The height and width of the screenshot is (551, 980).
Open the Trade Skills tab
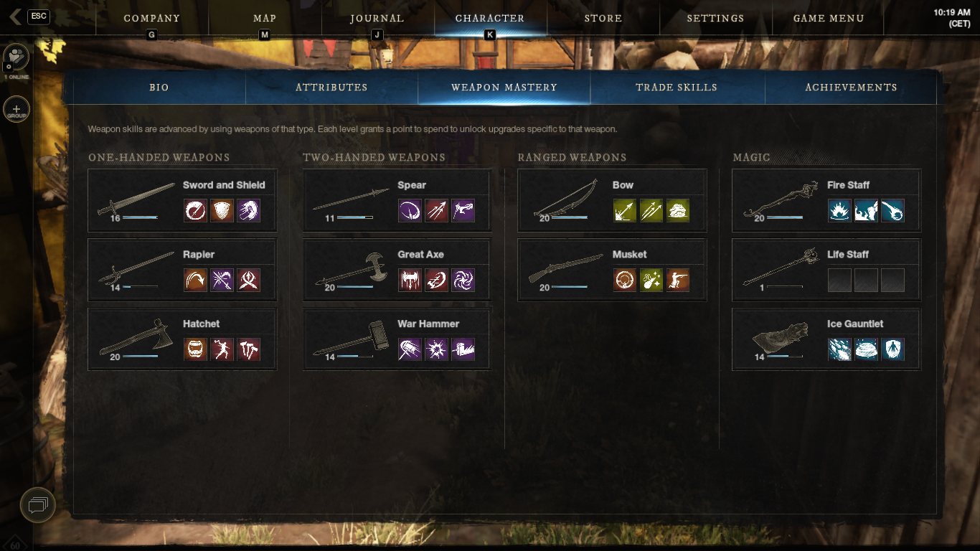pos(677,88)
